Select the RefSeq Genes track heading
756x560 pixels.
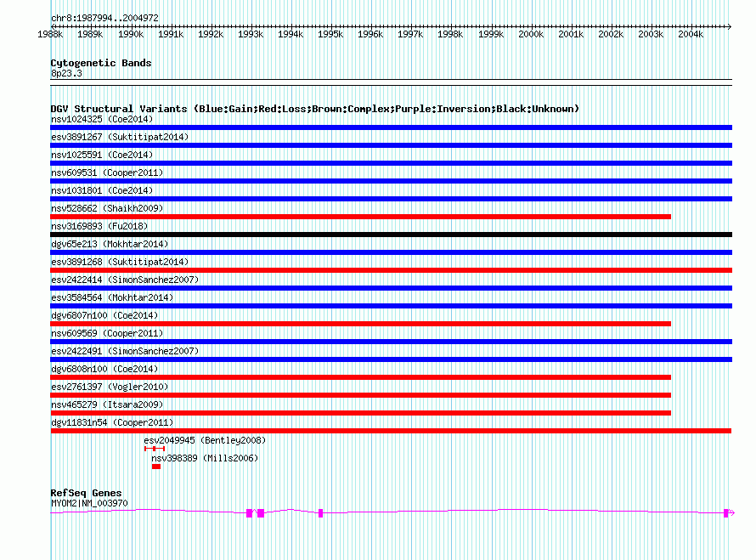tap(86, 493)
